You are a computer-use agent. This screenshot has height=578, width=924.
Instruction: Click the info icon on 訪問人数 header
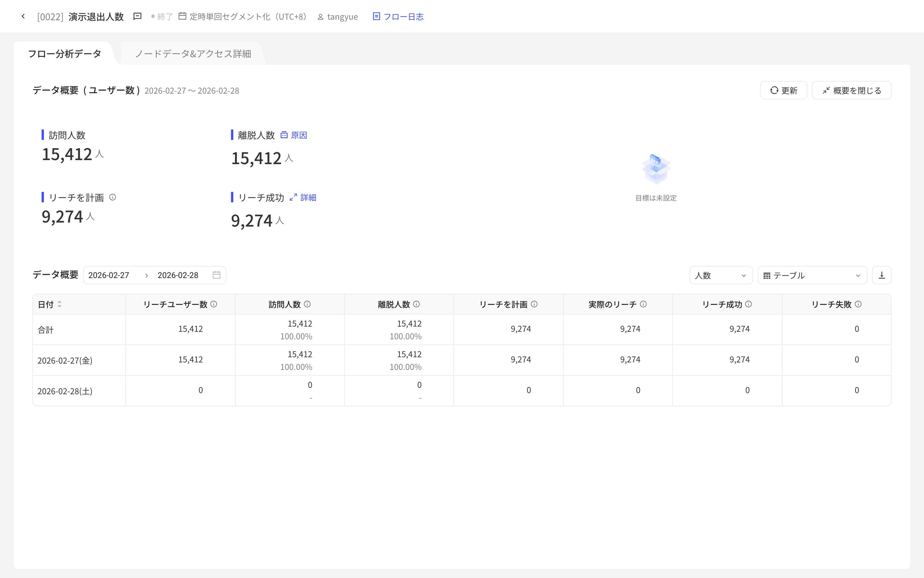pos(307,304)
